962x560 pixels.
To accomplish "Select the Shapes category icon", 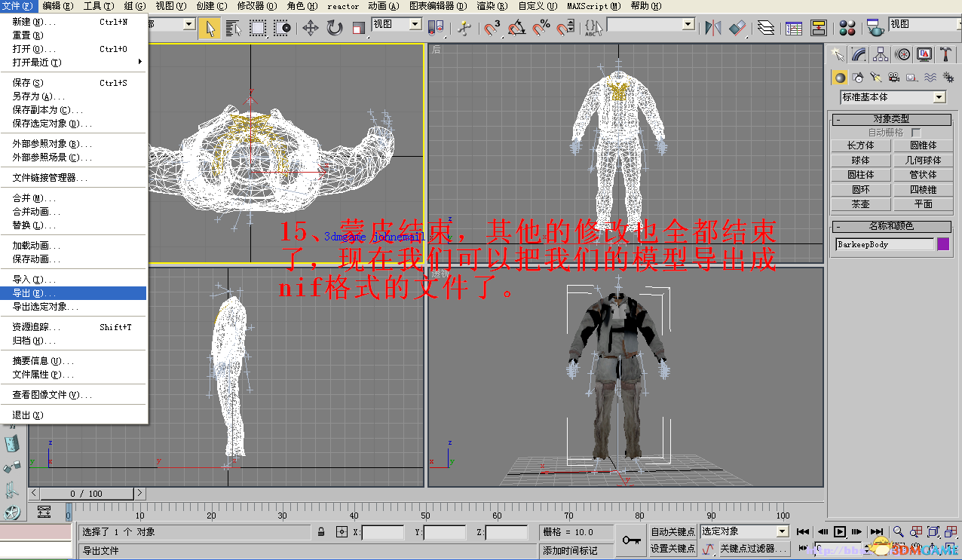I will coord(858,77).
